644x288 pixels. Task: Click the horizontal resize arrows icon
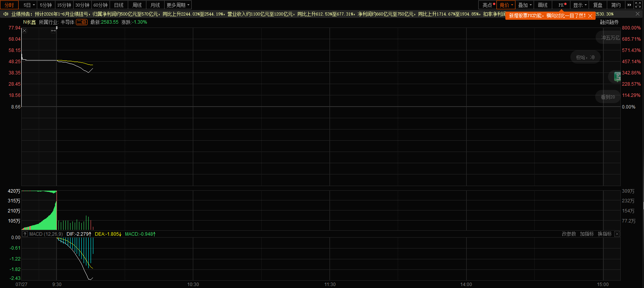pos(53,31)
